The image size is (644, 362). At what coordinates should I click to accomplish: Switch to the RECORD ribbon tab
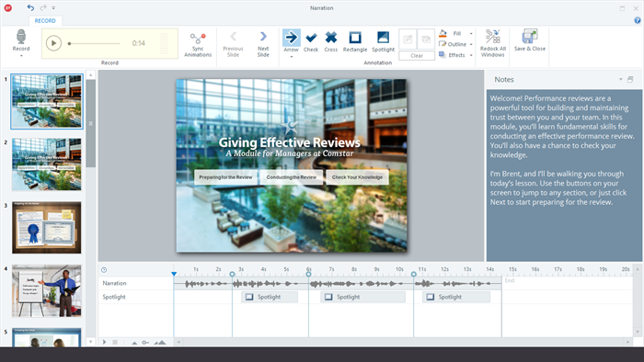click(x=45, y=20)
